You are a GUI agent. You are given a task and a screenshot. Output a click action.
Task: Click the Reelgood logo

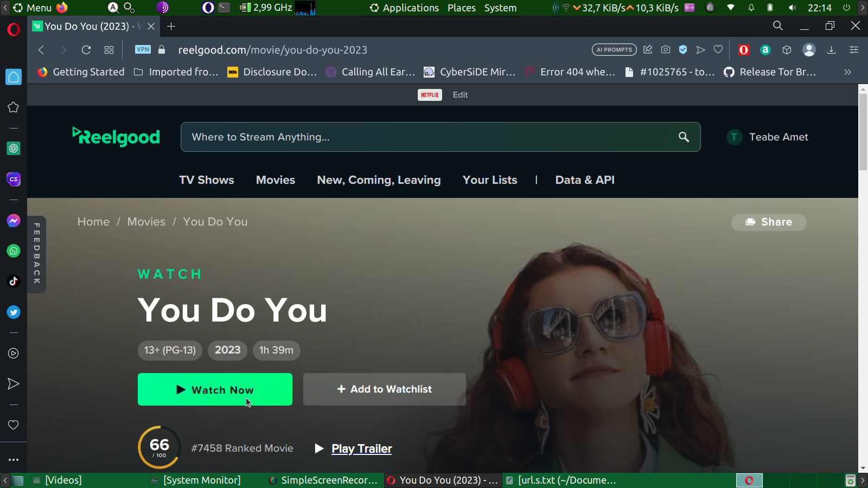click(116, 137)
